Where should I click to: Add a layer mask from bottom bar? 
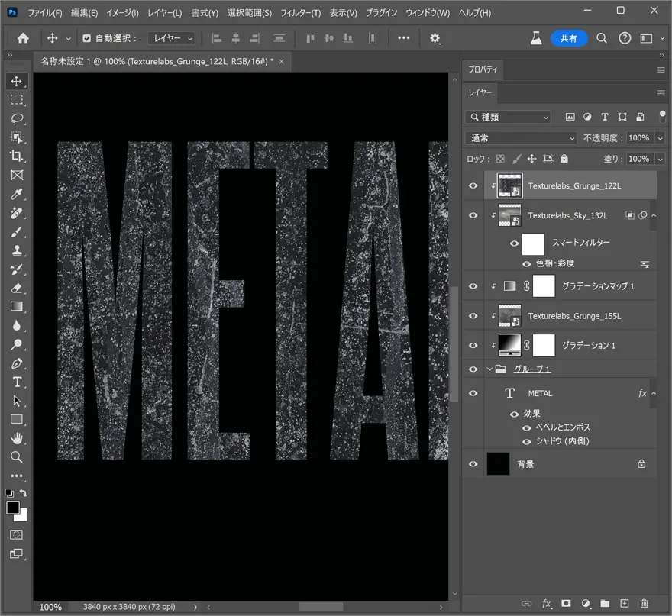566,604
